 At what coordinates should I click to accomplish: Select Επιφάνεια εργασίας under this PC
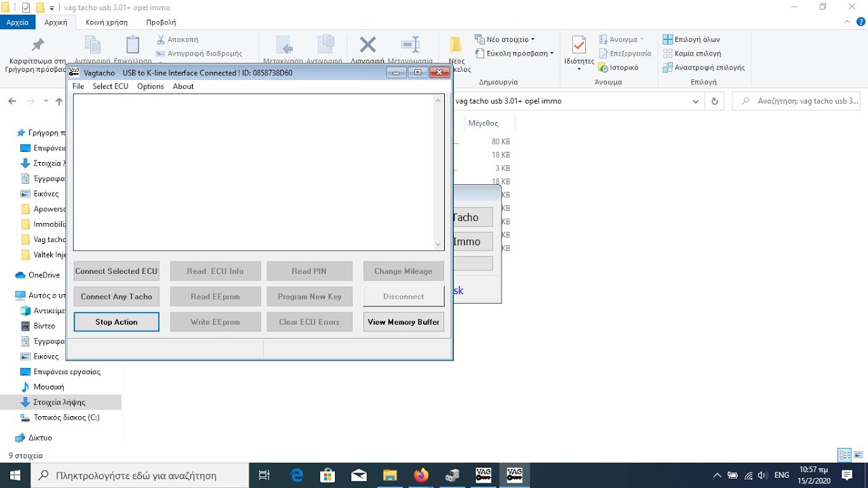[x=67, y=371]
